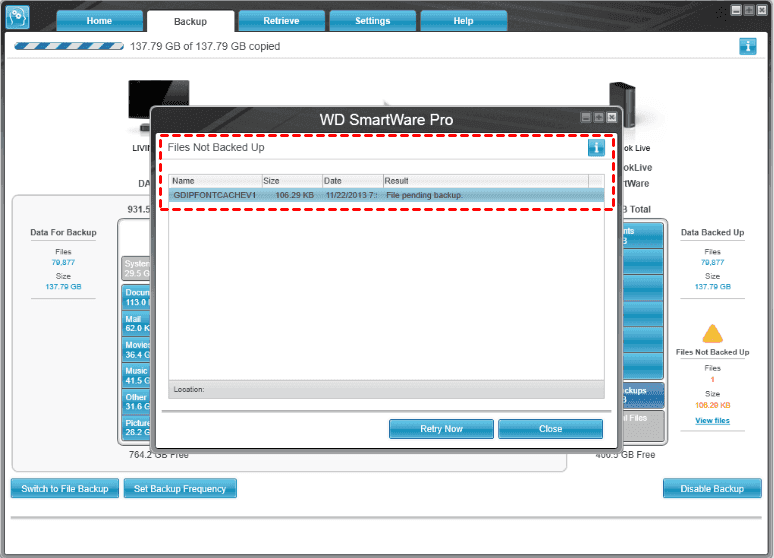Click the Location bar in dialog
Image resolution: width=774 pixels, height=558 pixels.
[x=386, y=390]
